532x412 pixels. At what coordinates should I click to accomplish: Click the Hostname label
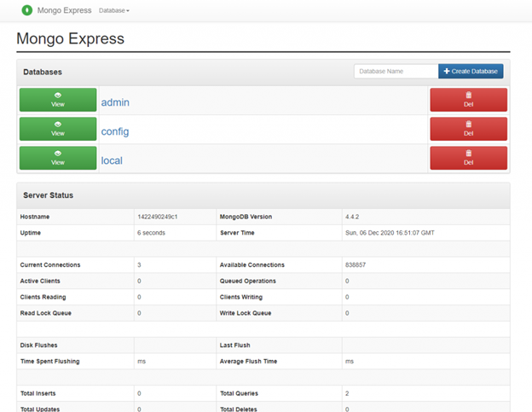(x=35, y=217)
